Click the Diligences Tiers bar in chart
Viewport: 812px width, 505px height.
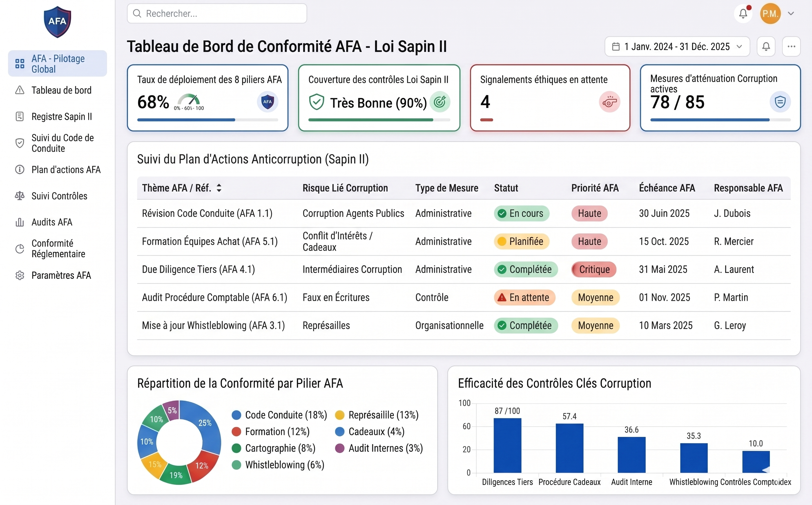point(507,445)
